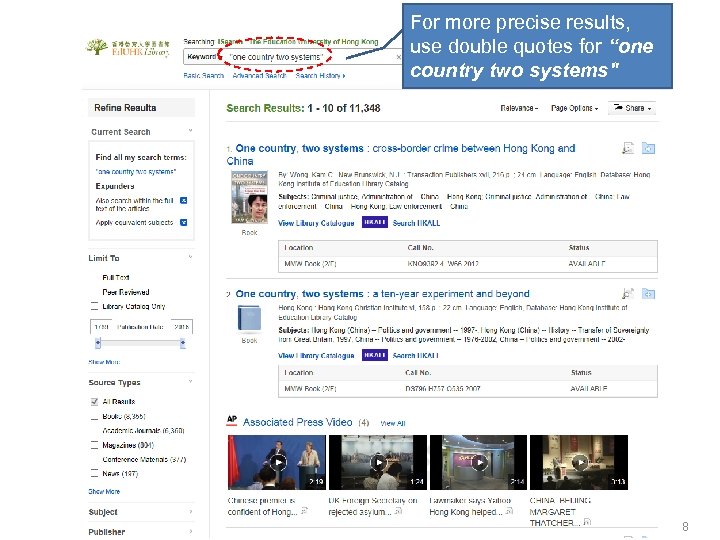
Task: Play the Chinese premier video
Action: (277, 462)
